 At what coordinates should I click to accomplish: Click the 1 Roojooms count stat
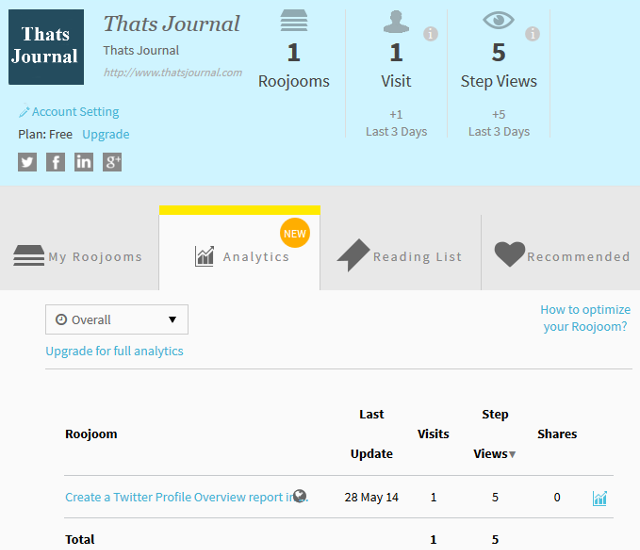(294, 65)
